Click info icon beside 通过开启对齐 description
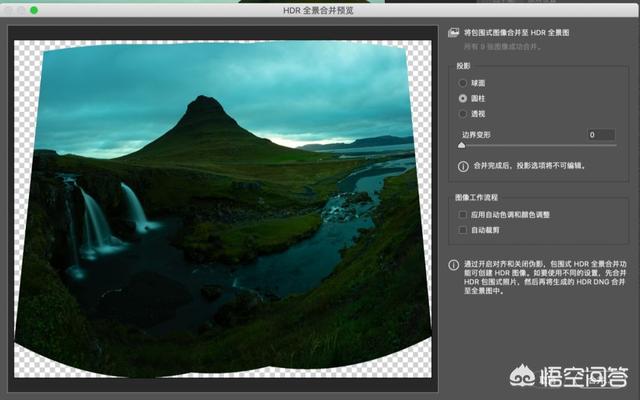This screenshot has width=640, height=400. 455,265
